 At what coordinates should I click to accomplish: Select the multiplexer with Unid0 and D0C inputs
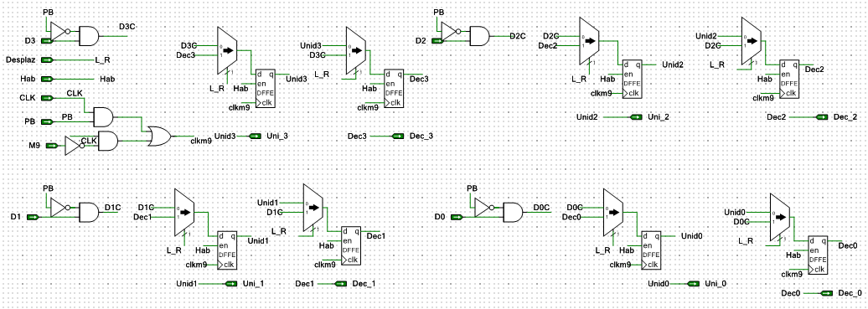pos(780,217)
